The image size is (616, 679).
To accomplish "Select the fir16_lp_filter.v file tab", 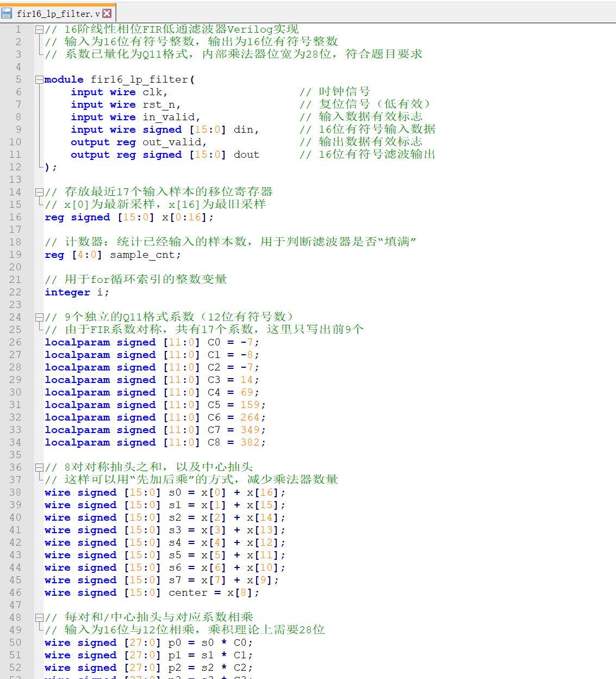I will (58, 13).
